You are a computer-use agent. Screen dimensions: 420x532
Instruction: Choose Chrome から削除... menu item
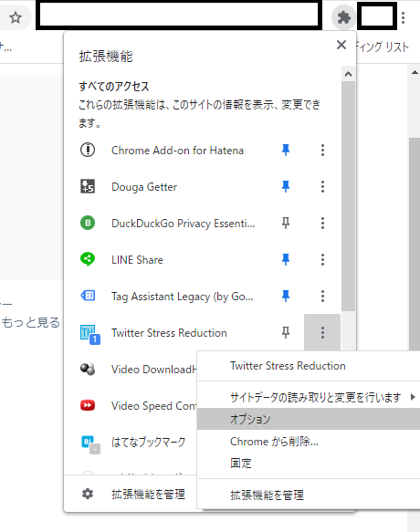[309, 442]
